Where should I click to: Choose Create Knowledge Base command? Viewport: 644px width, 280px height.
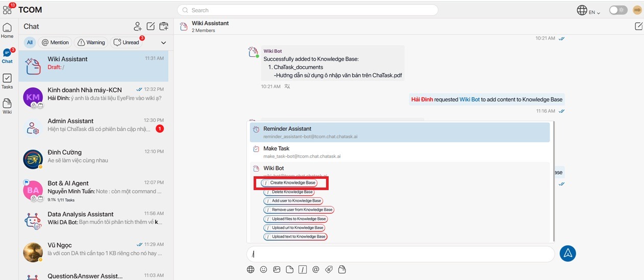coord(290,182)
